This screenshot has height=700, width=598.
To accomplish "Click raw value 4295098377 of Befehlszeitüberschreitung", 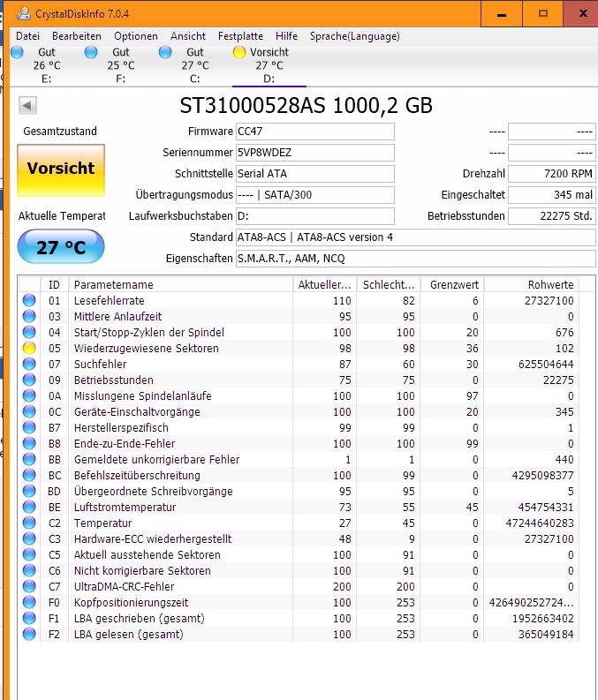I will 542,476.
